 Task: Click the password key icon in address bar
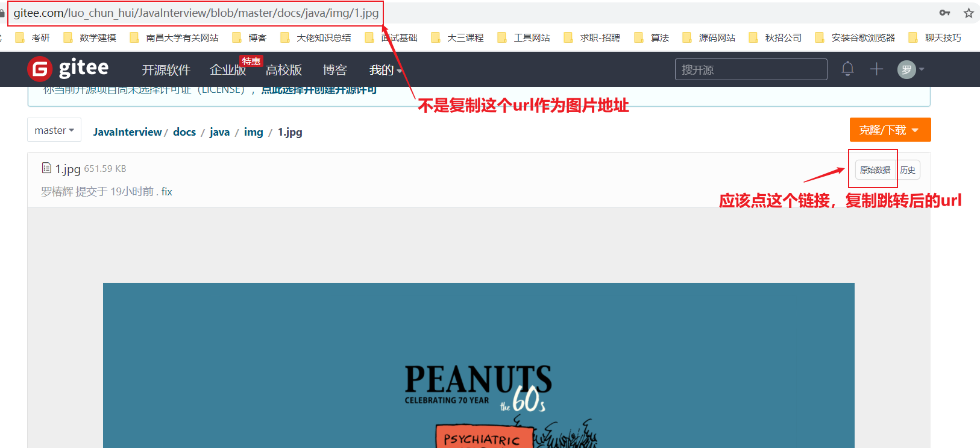944,13
